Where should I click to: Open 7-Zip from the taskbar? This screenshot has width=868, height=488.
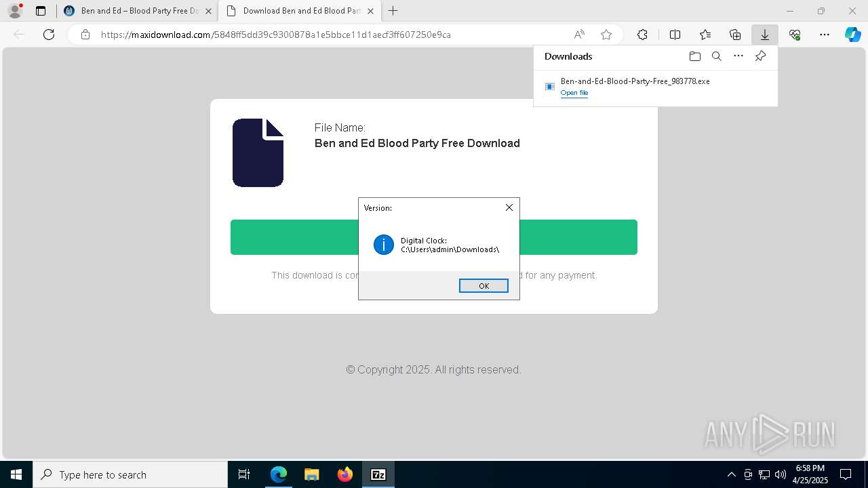[378, 474]
